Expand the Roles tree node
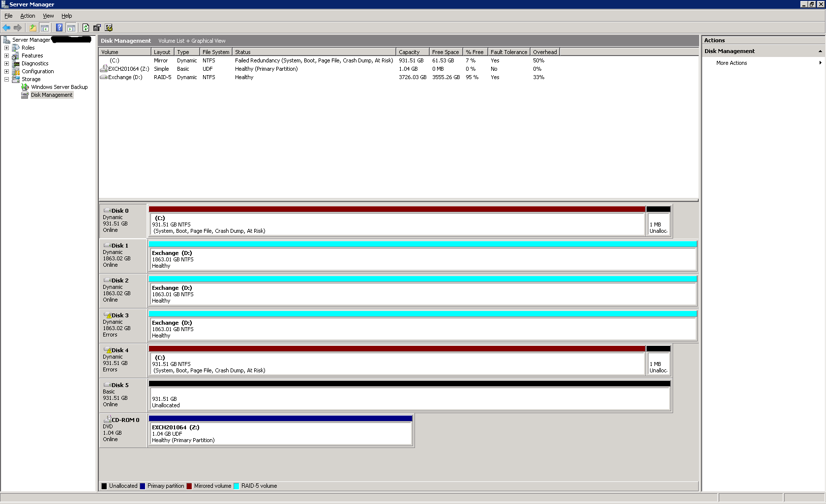 click(6, 48)
